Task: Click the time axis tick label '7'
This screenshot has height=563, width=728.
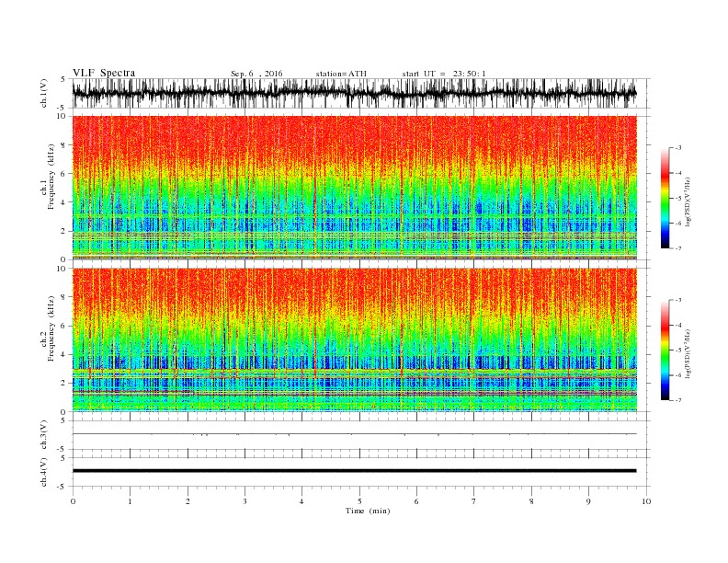Action: [x=474, y=501]
